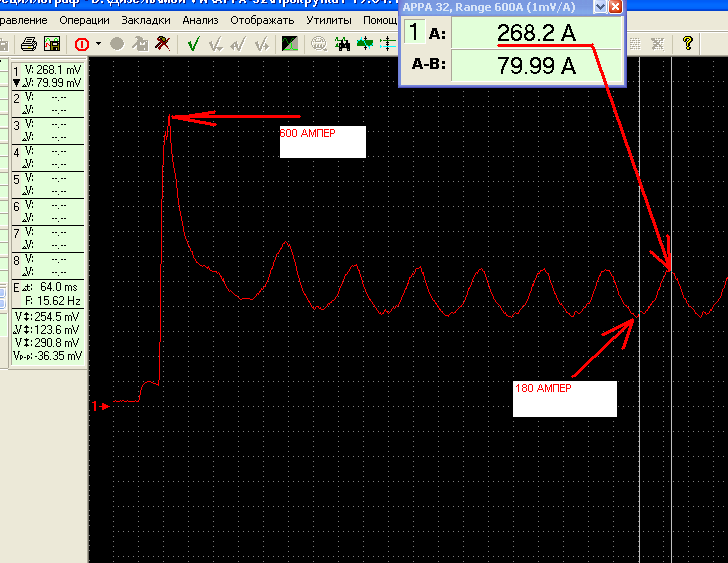Click the A-B 79.99 A reading
728x563 pixels.
[x=536, y=65]
